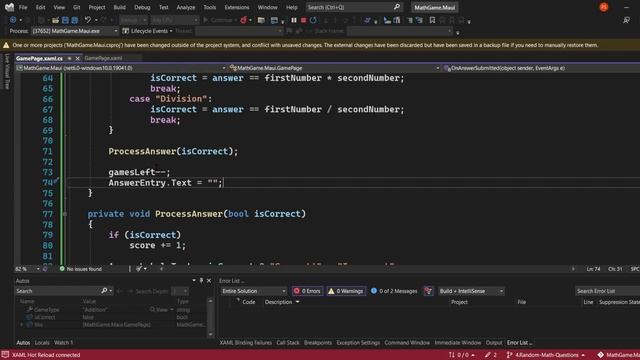Open the editor zoom percentage dropdown
Viewport: 640px width, 360px height.
coord(28,269)
